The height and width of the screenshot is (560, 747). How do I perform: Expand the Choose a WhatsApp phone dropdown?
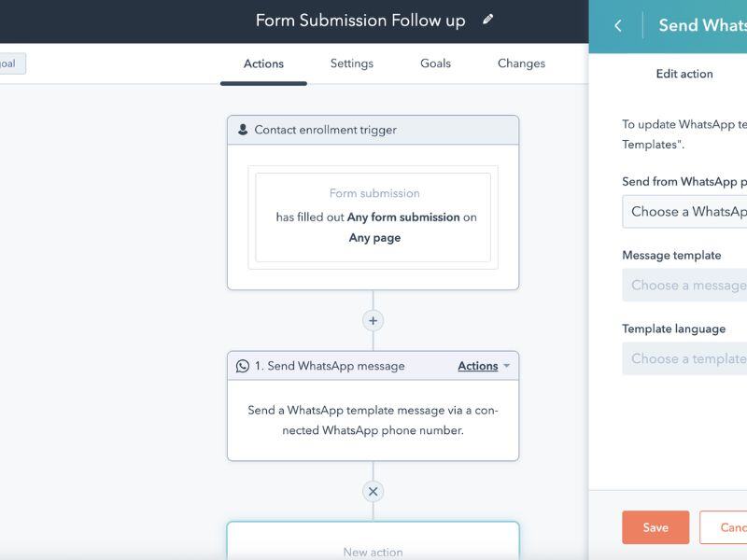[684, 212]
